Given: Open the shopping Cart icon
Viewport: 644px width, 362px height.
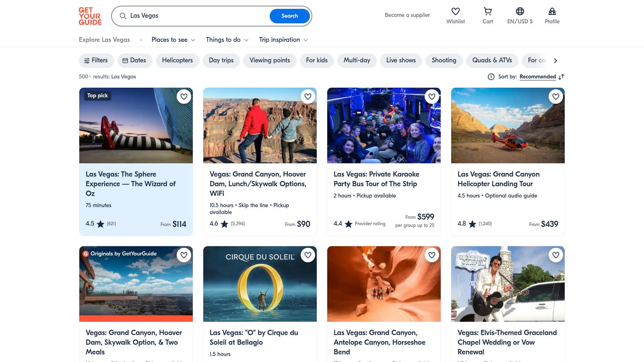Looking at the screenshot, I should tap(487, 12).
